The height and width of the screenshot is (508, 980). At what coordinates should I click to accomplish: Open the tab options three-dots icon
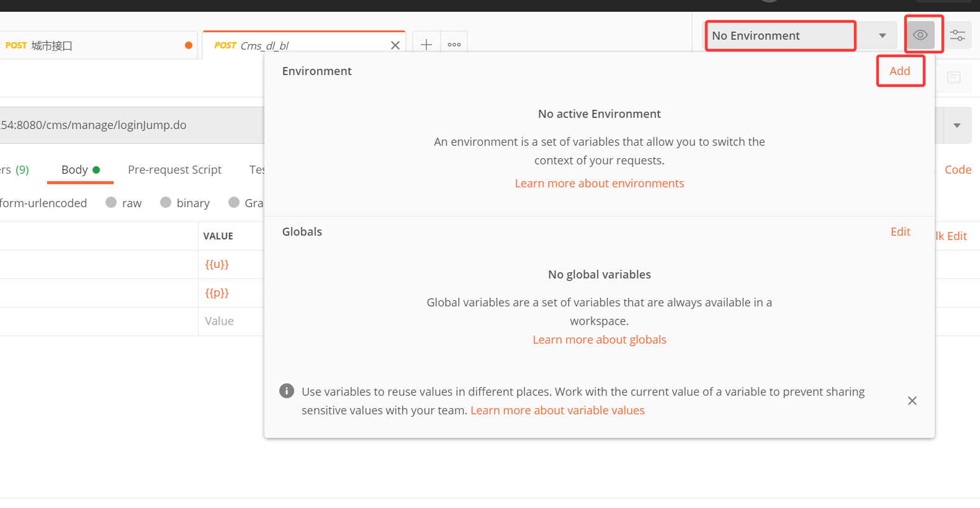454,45
